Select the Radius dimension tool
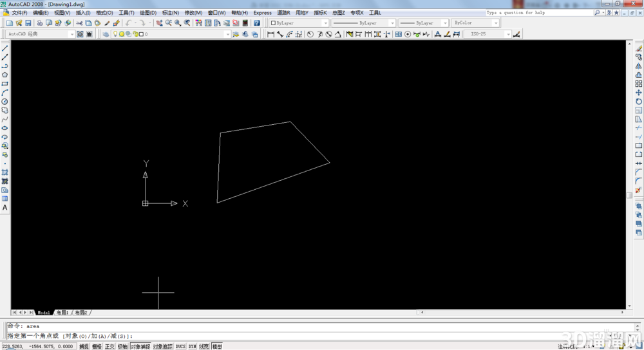Viewport: 644px width, 350px height. click(310, 34)
